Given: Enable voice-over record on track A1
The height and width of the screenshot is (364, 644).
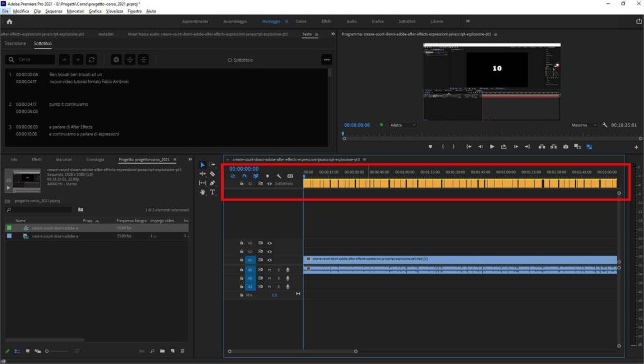Looking at the screenshot, I should tap(289, 270).
